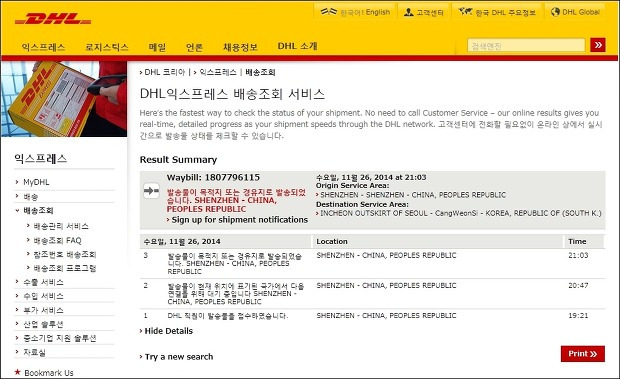
Task: Click the shipment status arrow icon
Action: pos(151,191)
